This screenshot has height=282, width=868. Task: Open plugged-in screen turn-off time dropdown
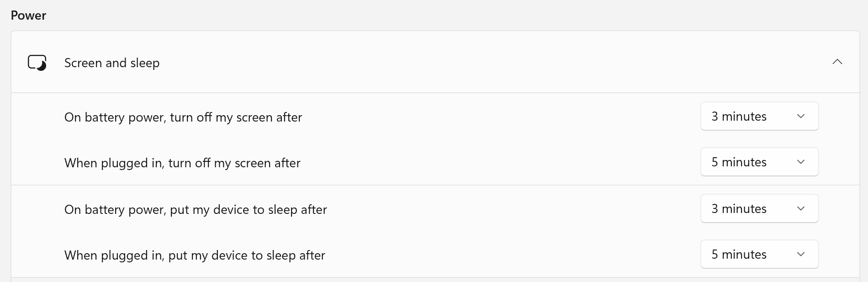pyautogui.click(x=759, y=162)
